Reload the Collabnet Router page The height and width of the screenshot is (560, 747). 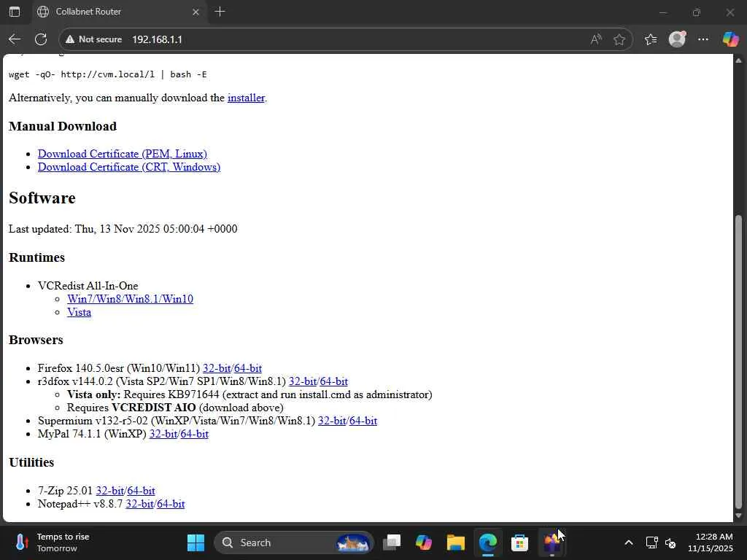41,39
